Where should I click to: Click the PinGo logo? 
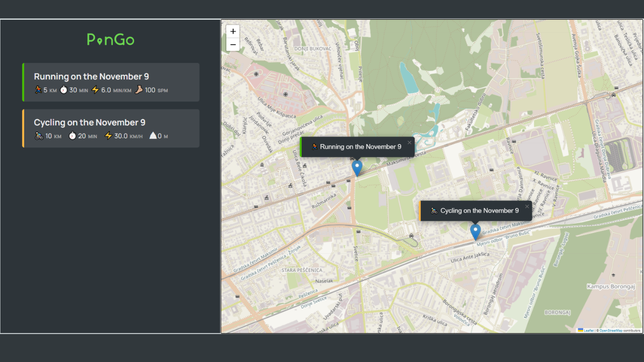(x=111, y=40)
